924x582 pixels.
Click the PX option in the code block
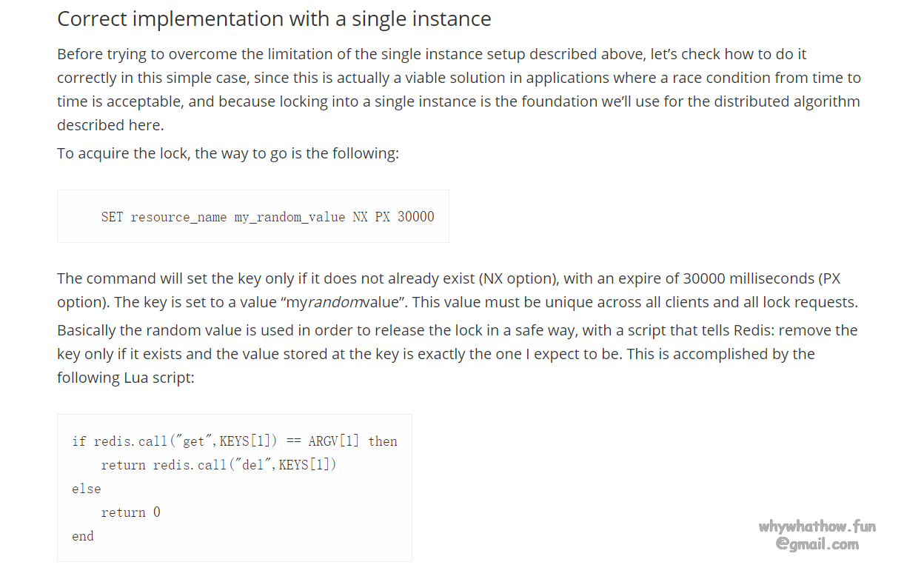pos(383,217)
